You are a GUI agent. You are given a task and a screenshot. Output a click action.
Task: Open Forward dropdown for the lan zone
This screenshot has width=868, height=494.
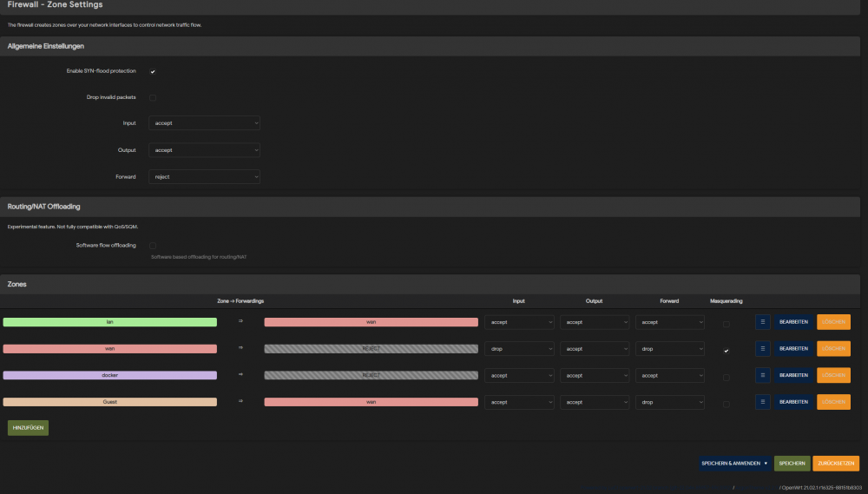(670, 322)
